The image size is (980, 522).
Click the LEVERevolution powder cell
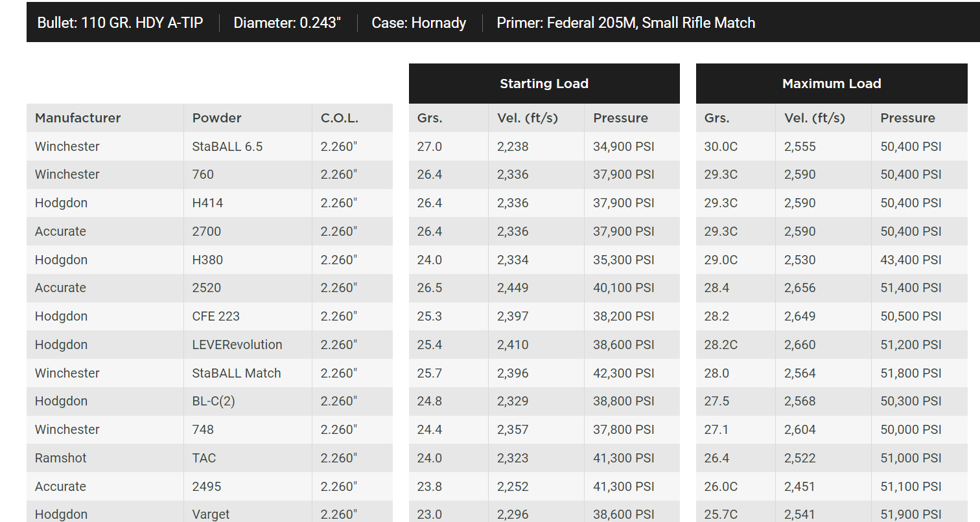[237, 345]
